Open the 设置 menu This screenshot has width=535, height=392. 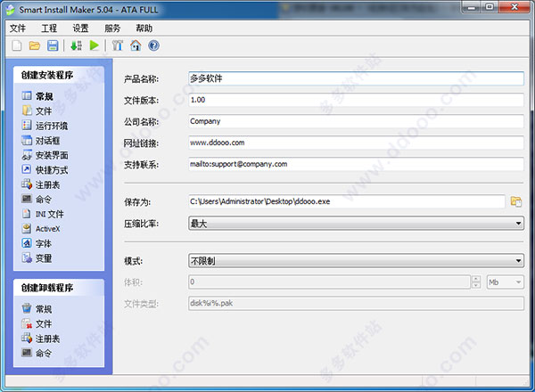click(80, 29)
